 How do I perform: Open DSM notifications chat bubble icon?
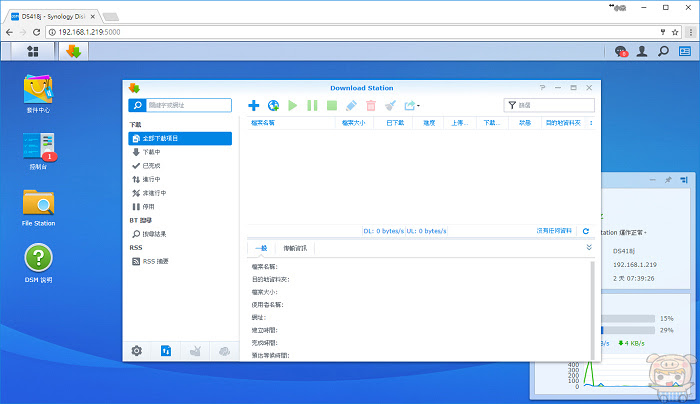click(x=621, y=51)
